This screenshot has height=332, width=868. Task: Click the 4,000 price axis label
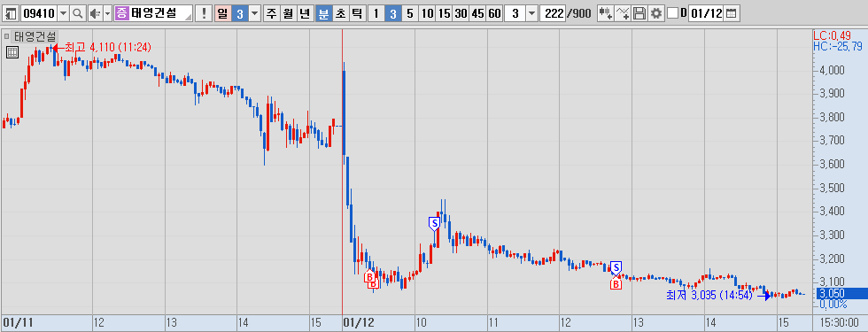coord(833,70)
